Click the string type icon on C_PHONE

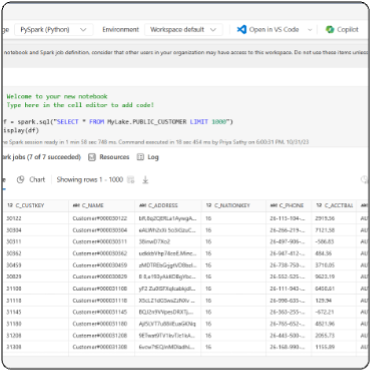[274, 205]
